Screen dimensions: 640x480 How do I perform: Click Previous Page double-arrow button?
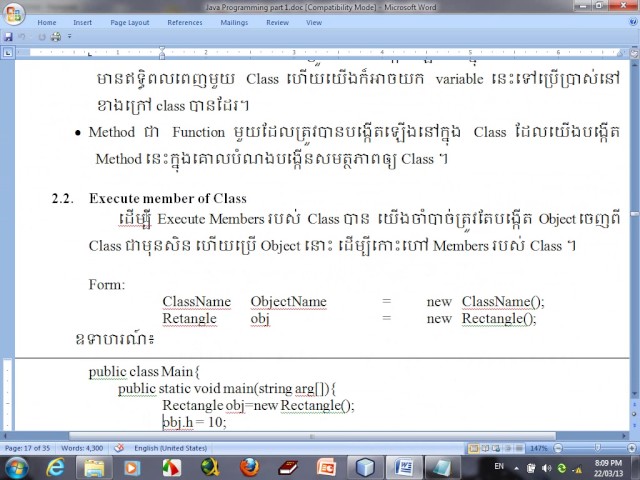click(x=635, y=404)
